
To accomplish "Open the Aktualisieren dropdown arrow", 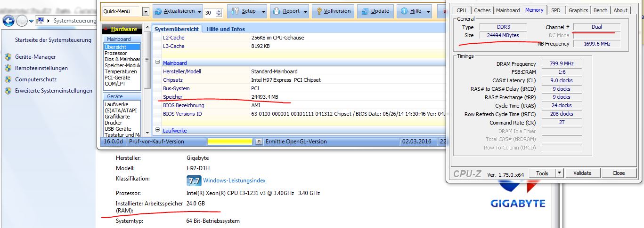I will 199,12.
